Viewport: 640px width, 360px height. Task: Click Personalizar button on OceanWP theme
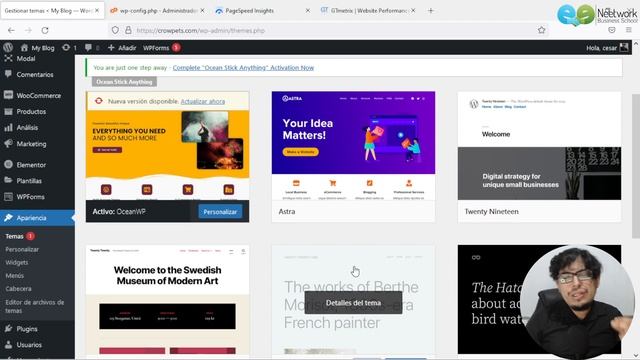tap(220, 211)
